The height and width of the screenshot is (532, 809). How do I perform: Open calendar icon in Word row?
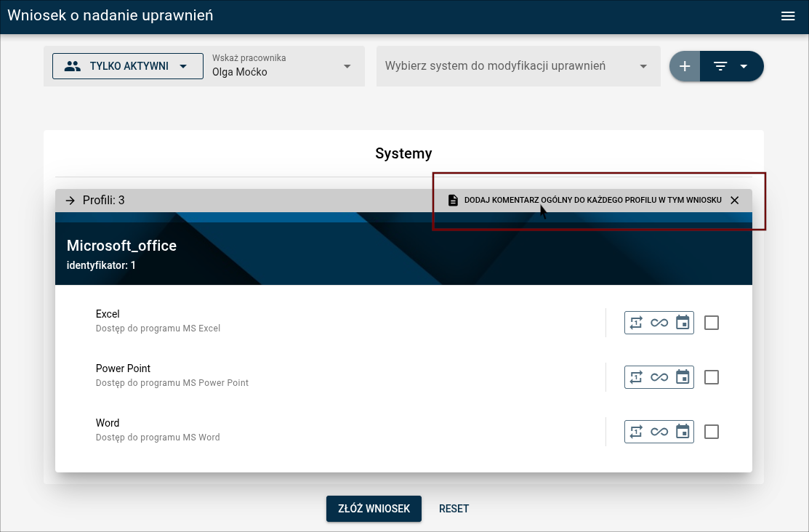[683, 432]
